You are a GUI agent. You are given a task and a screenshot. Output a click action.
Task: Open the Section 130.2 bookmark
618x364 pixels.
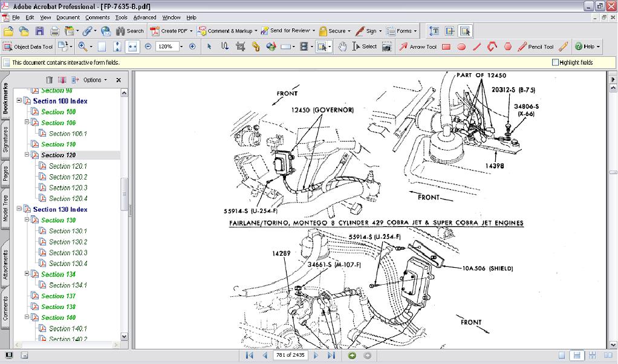point(68,242)
